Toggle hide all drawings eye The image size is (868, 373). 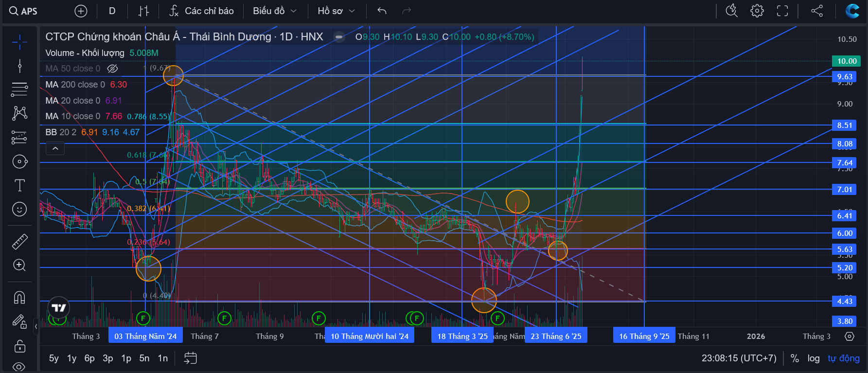19,366
